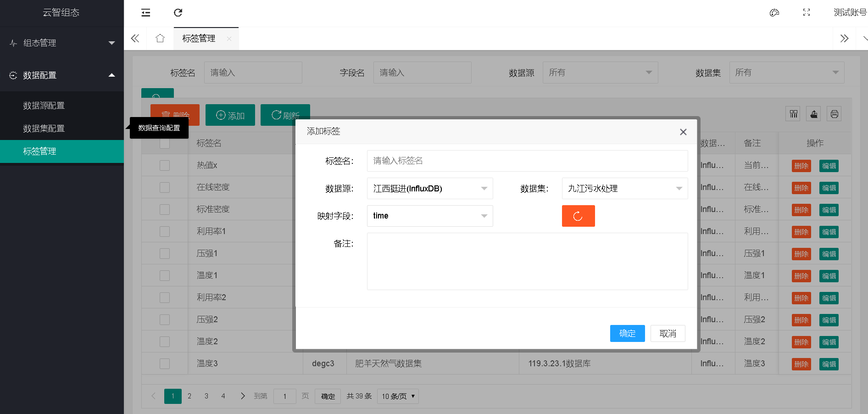
Task: Tick the checkbox for the 温度1 row
Action: click(165, 275)
